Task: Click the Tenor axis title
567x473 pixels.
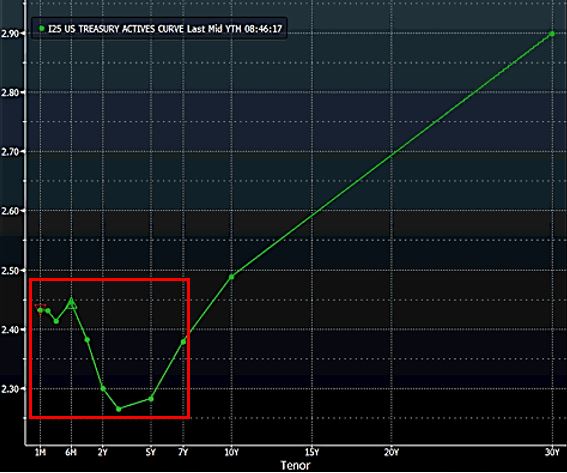Action: click(295, 465)
